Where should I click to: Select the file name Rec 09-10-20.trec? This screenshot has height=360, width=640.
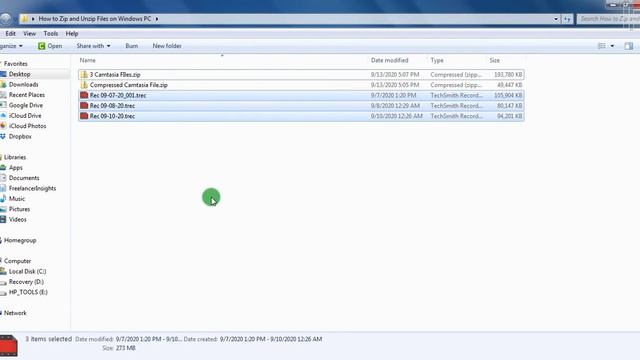tap(112, 116)
